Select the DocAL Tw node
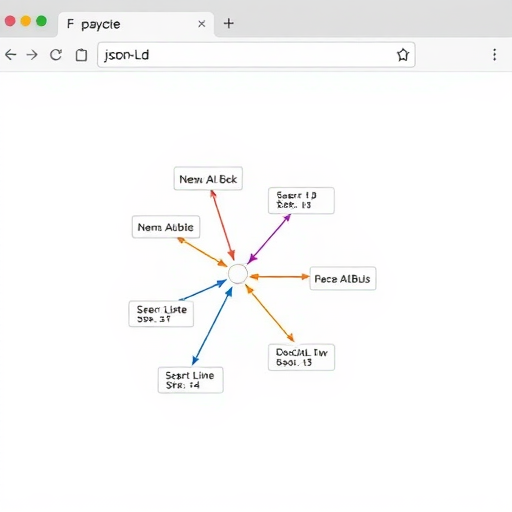 coord(301,357)
